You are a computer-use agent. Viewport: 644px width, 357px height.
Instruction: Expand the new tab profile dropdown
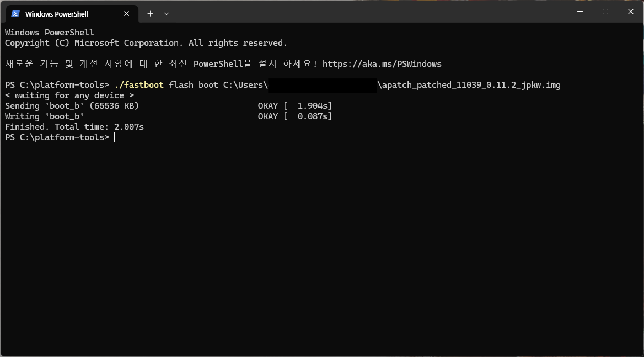(167, 14)
